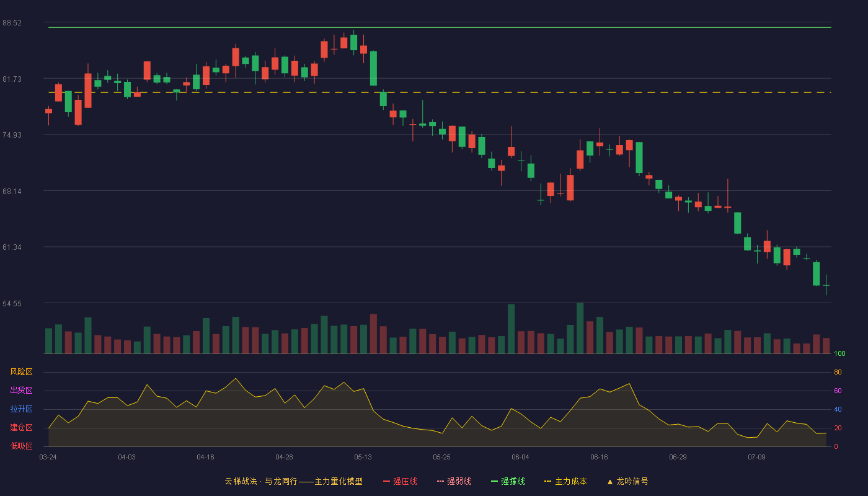Click the red 0 indicator scale label
The image size is (868, 496).
pyautogui.click(x=836, y=446)
